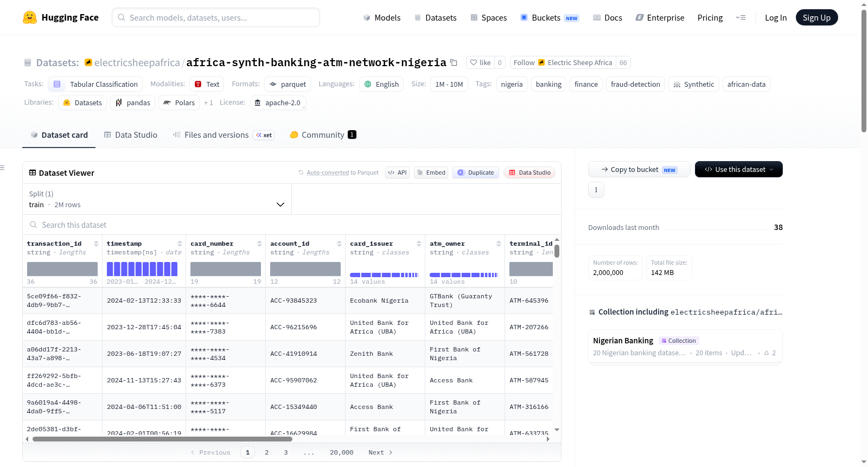Go to the Community tab

323,135
